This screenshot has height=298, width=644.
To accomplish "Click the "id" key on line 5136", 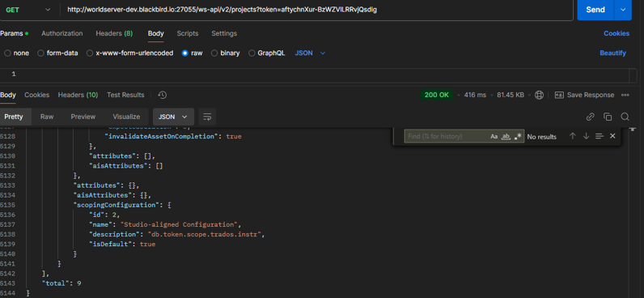I will pos(96,215).
